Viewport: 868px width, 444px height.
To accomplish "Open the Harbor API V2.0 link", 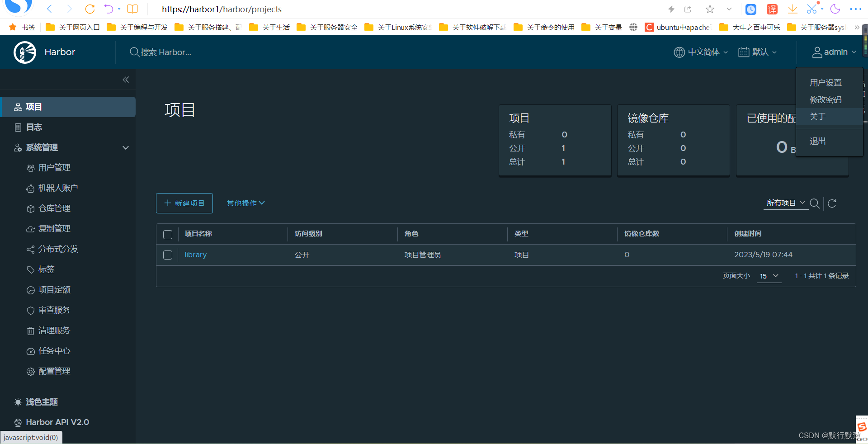I will click(x=57, y=422).
